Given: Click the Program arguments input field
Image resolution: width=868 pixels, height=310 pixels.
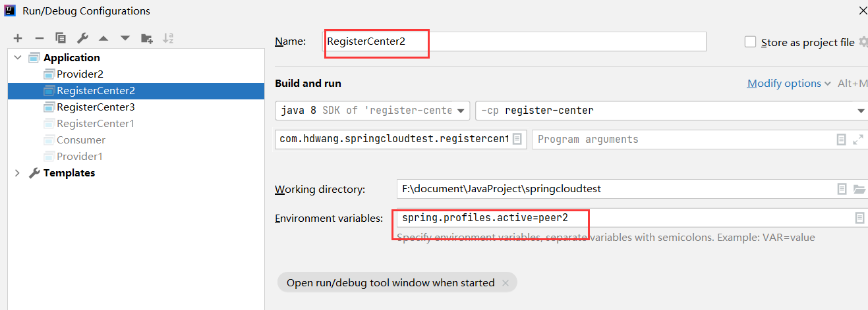Looking at the screenshot, I should pyautogui.click(x=682, y=140).
